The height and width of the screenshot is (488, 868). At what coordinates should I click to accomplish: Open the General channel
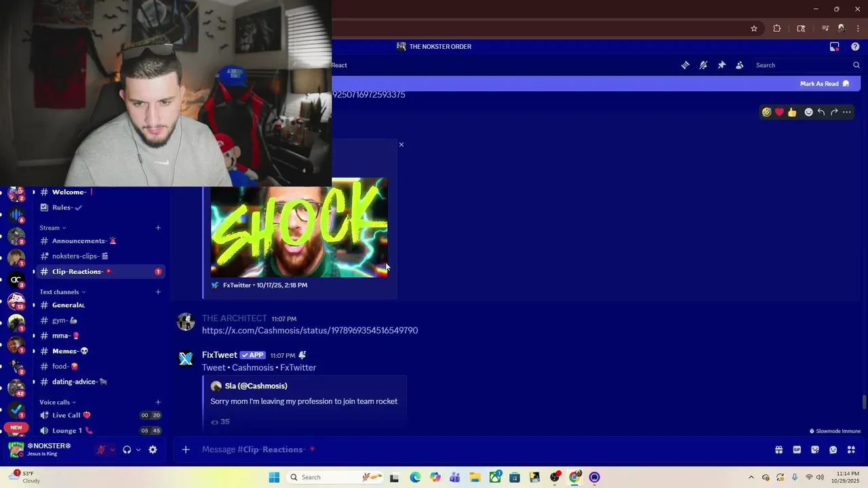(x=100, y=305)
